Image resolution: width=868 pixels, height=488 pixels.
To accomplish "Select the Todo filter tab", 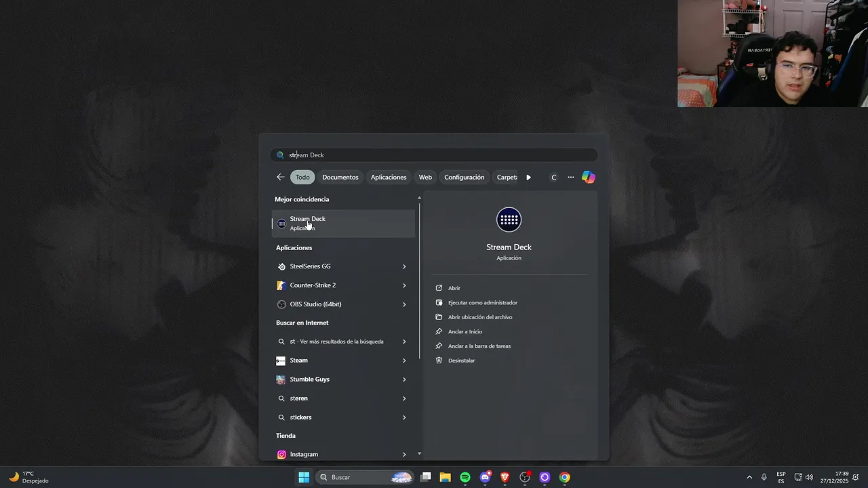I will click(x=302, y=177).
